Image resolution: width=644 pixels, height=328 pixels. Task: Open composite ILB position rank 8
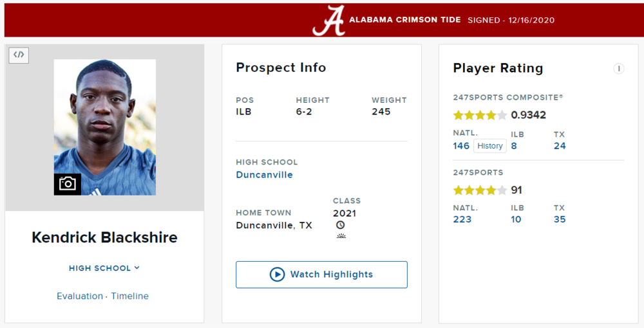pos(514,146)
